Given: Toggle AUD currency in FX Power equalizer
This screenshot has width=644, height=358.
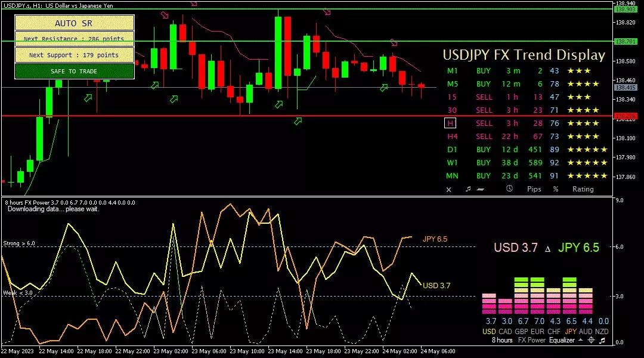Looking at the screenshot, I should tap(586, 331).
